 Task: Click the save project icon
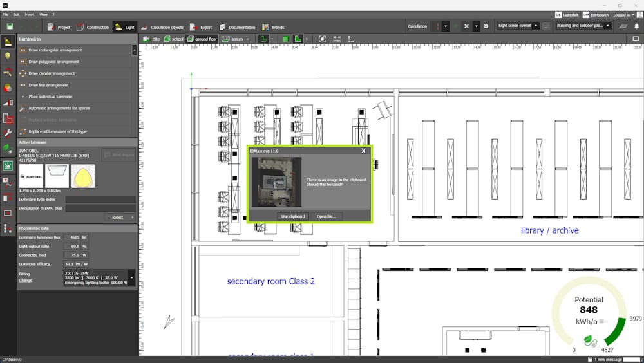coord(10,26)
